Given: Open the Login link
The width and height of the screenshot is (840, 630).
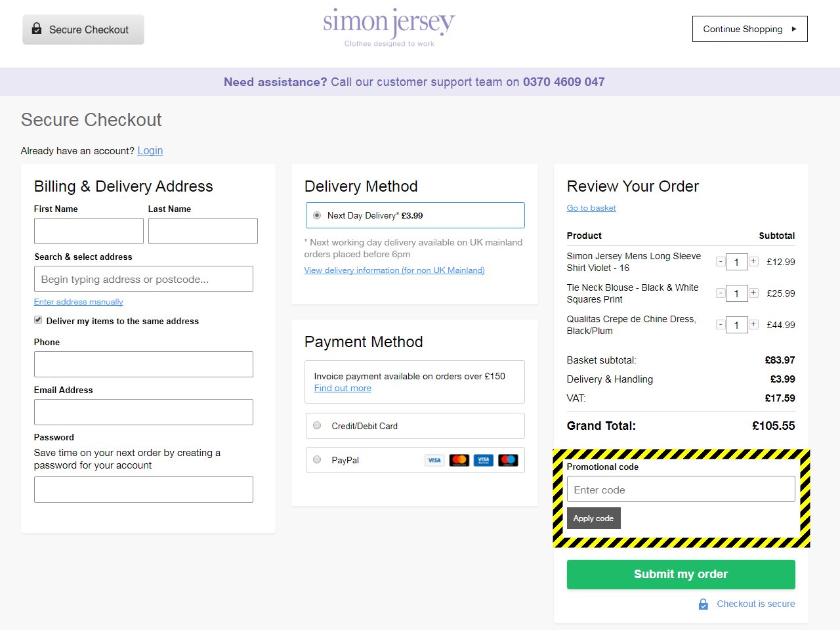Looking at the screenshot, I should (x=150, y=150).
